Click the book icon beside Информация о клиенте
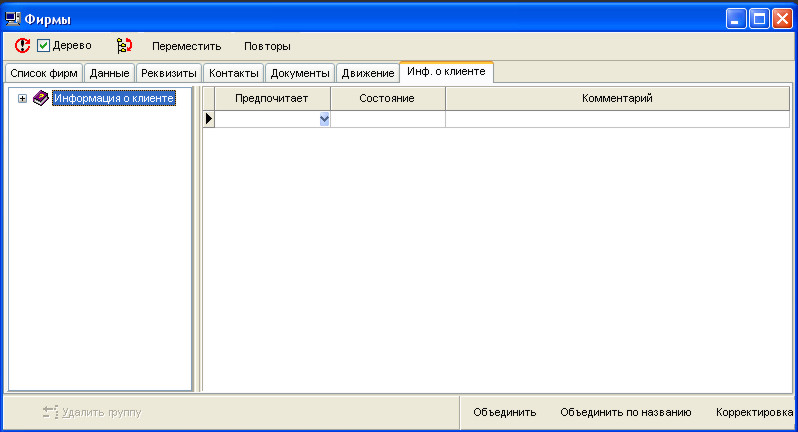Screen dimensions: 798x432 click(x=41, y=98)
